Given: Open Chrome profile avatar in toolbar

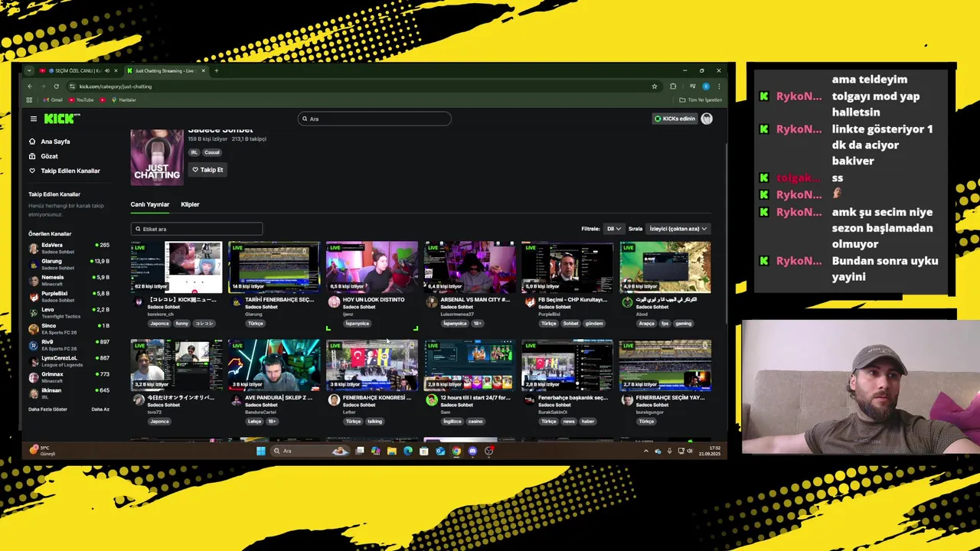Looking at the screenshot, I should (x=706, y=86).
